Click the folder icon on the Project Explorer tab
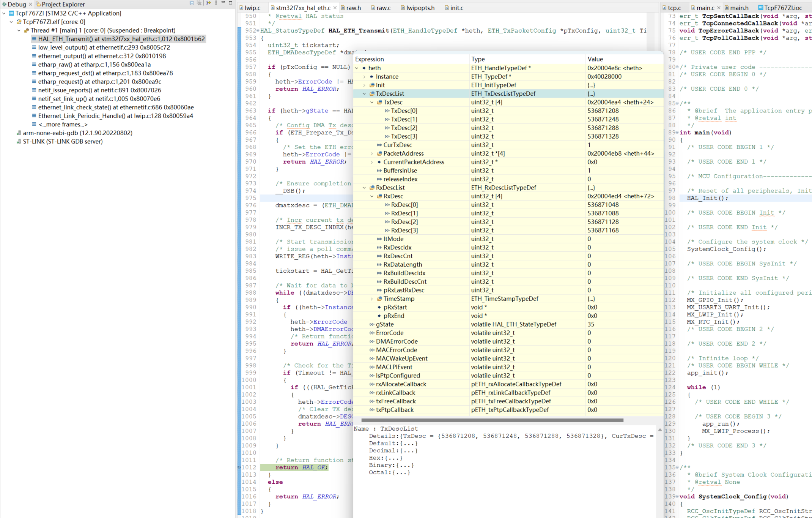This screenshot has height=518, width=812. [x=37, y=4]
